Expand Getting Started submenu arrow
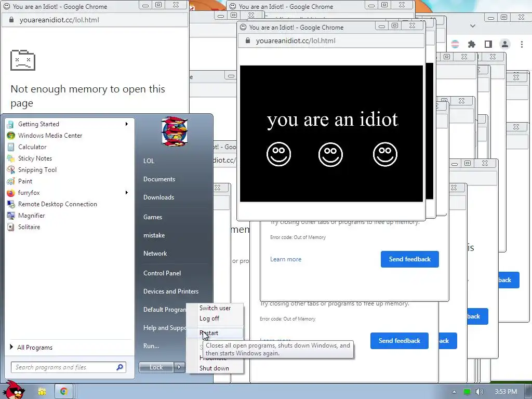 pos(127,124)
